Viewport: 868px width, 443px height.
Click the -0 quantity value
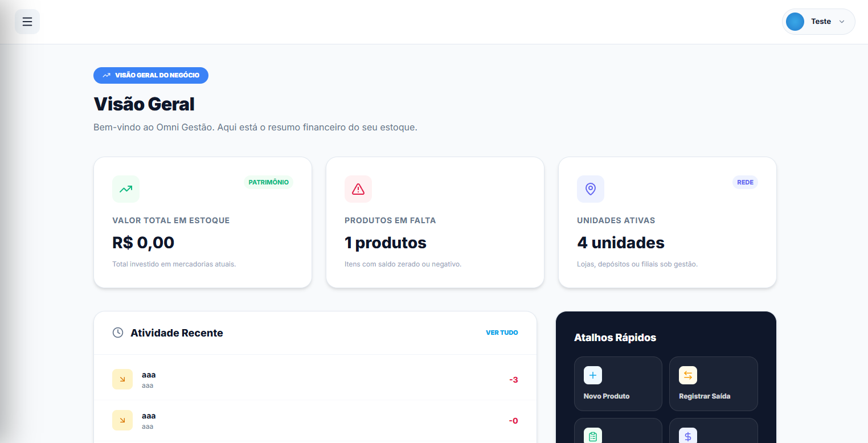click(x=513, y=421)
